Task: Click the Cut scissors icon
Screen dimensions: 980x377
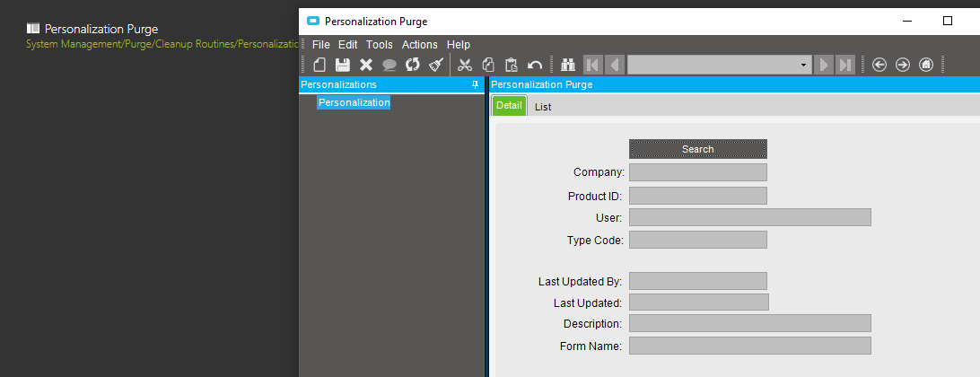Action: click(464, 65)
